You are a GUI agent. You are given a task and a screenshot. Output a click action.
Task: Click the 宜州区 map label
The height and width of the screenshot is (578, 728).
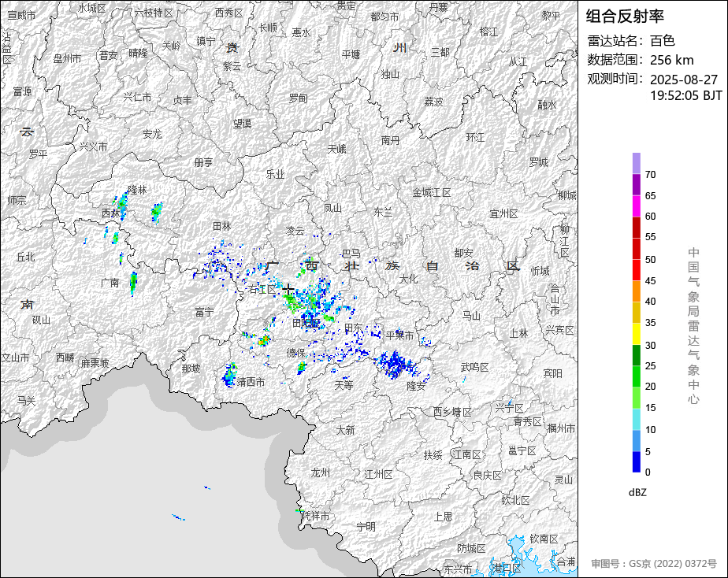[503, 214]
